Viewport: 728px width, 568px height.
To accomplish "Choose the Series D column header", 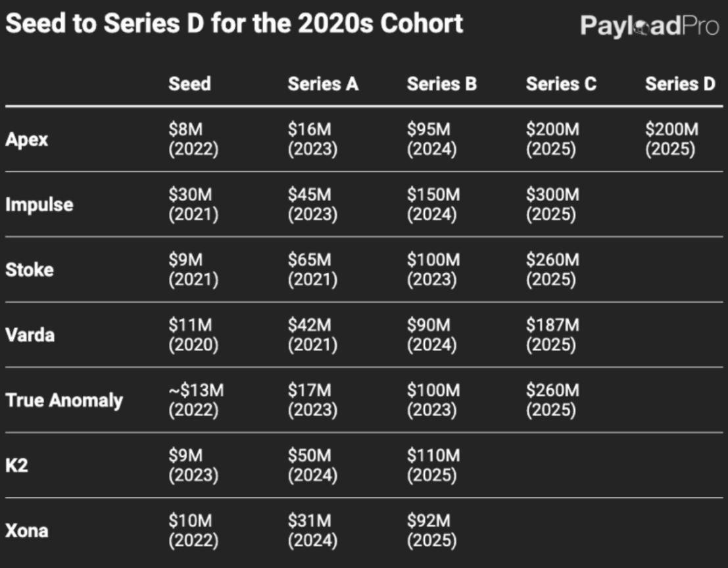I will 680,84.
